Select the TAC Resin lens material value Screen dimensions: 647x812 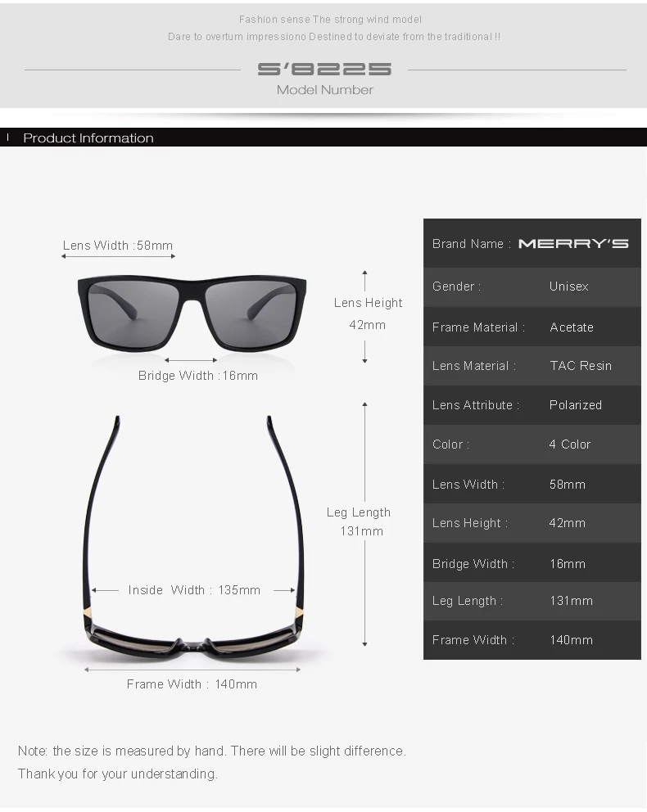click(x=581, y=366)
